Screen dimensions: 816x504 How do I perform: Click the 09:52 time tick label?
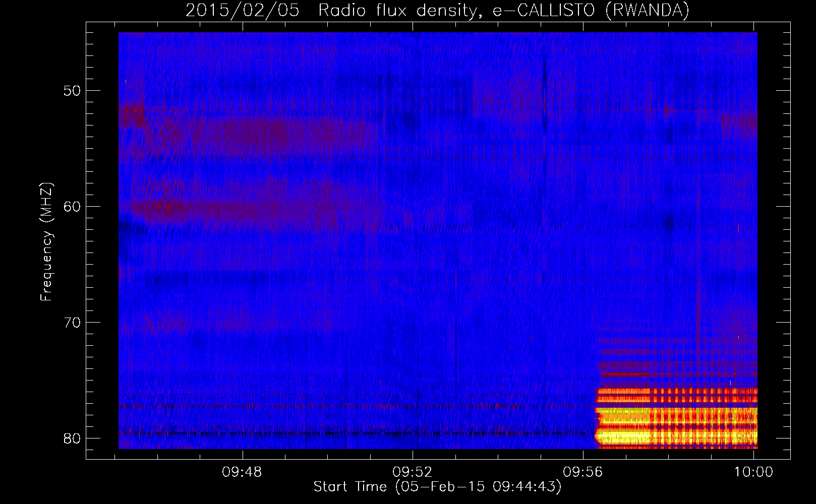tap(413, 472)
